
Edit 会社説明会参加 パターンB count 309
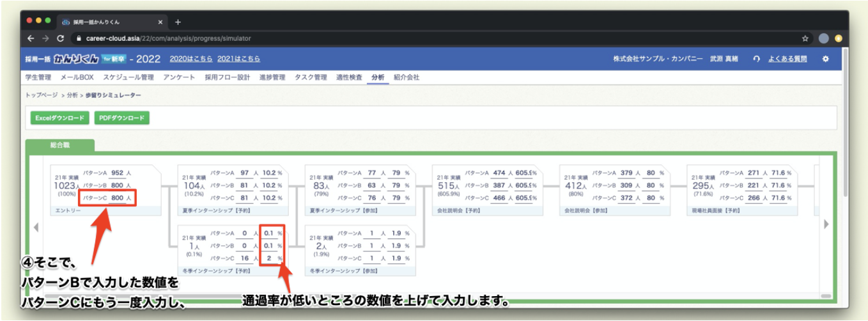pyautogui.click(x=626, y=185)
